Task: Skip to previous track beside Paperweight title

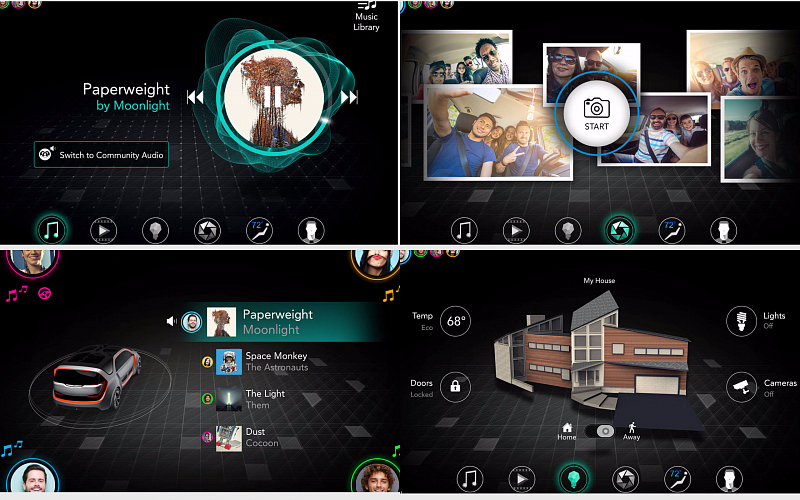Action: click(x=195, y=97)
